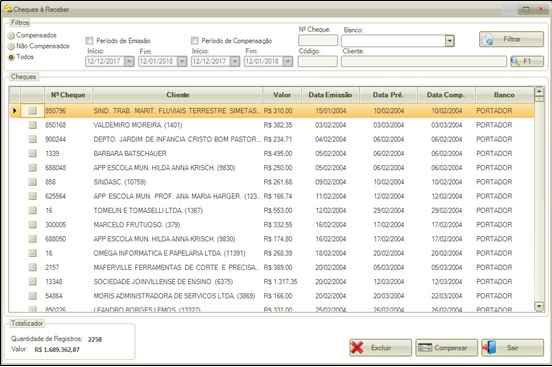Sort by Data Comp. column header
This screenshot has height=367, width=552.
click(446, 95)
